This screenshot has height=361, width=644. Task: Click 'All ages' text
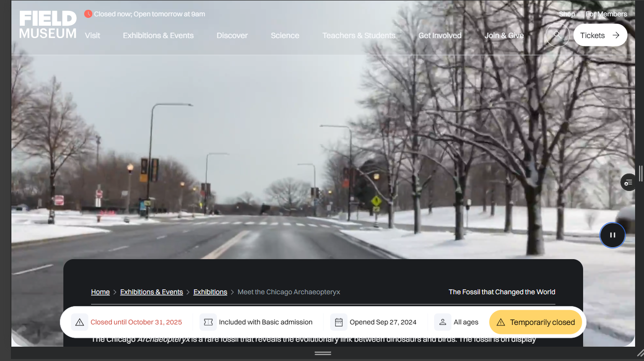tap(466, 322)
